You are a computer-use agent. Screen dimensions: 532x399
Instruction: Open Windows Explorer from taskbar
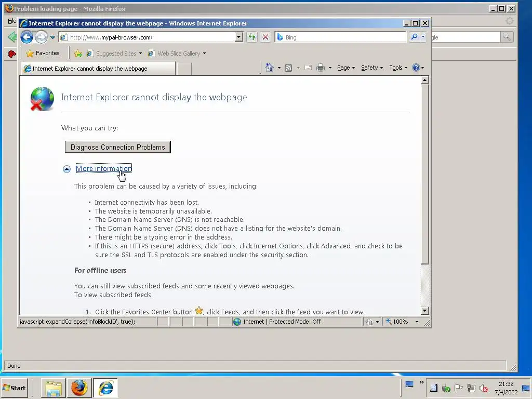pyautogui.click(x=54, y=388)
